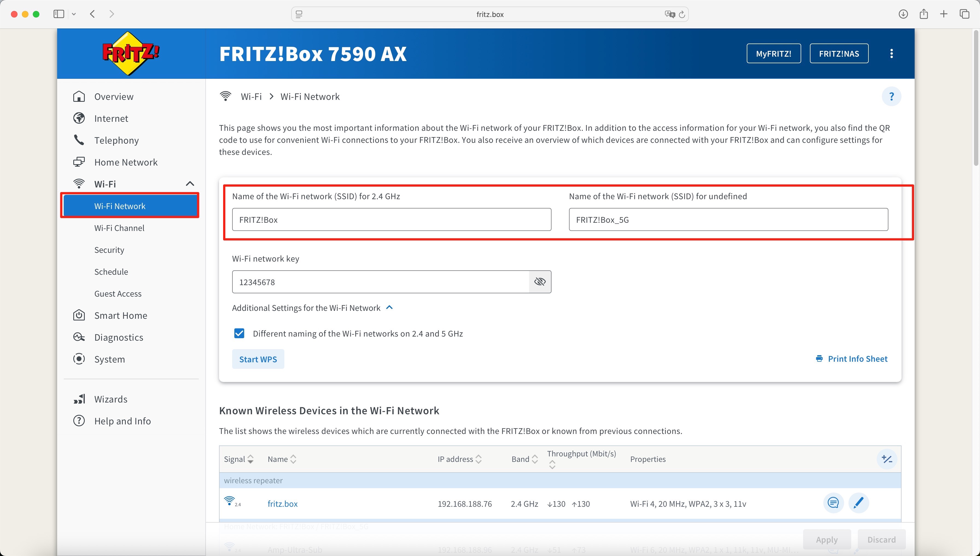Open Overview in the sidebar

(114, 96)
